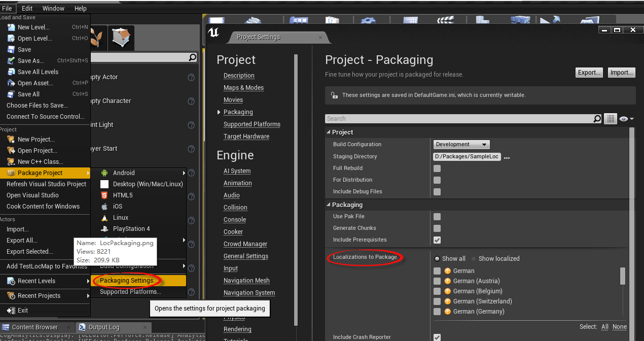644x341 pixels.
Task: Browse for Staging Directory with ellipsis button
Action: [x=507, y=157]
